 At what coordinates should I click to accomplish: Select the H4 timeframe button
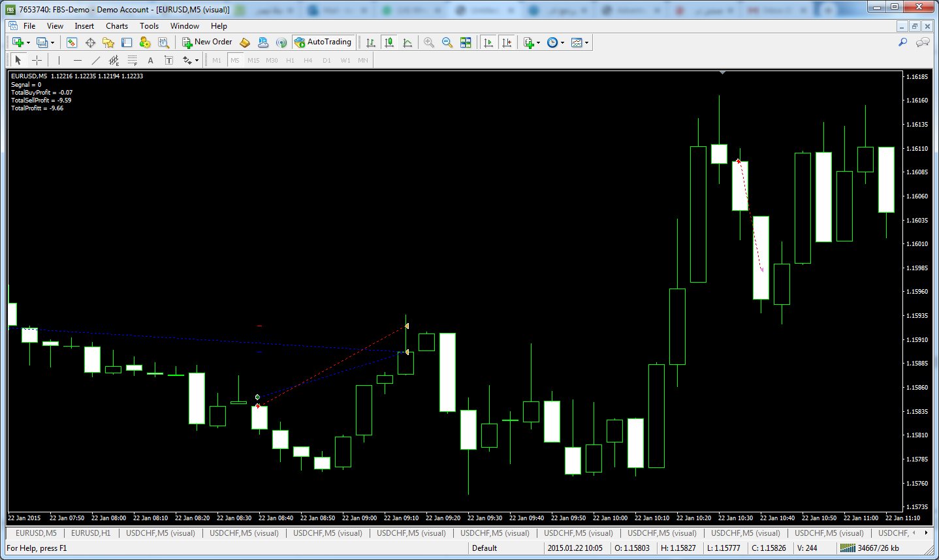point(308,60)
